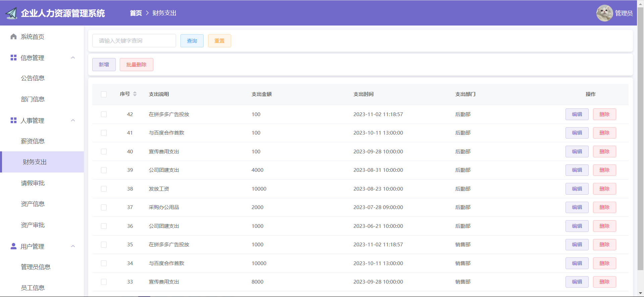Image resolution: width=644 pixels, height=297 pixels.
Task: Click the grid icon beside 信息管理
Action: click(x=13, y=58)
